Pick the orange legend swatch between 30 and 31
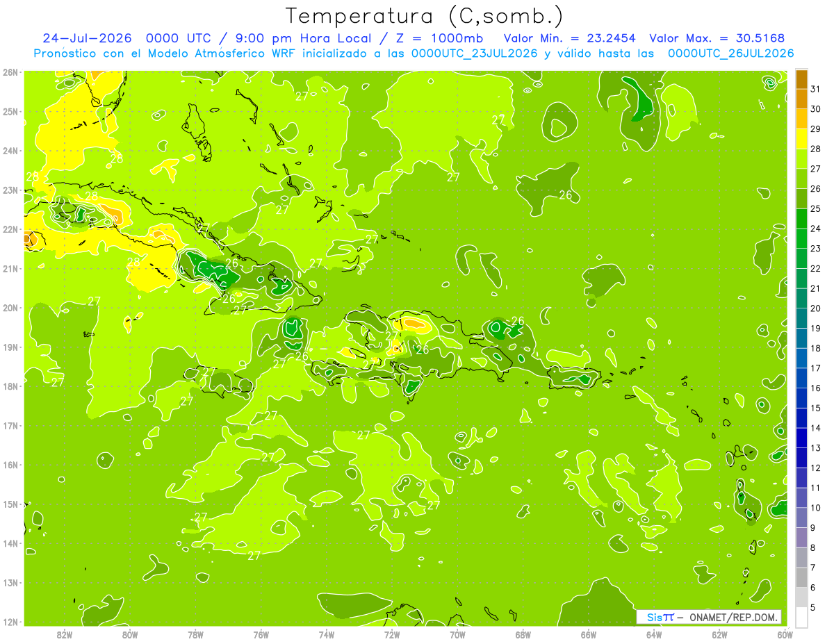 point(801,98)
